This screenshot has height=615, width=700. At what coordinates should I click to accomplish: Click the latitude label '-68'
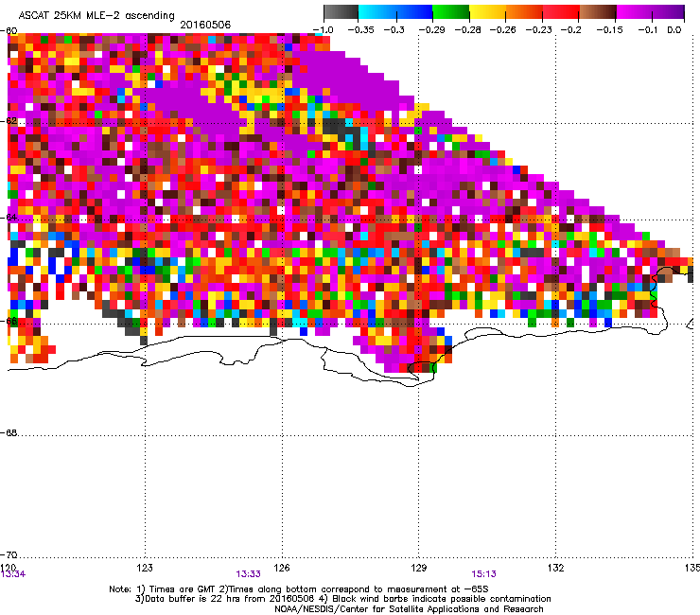(x=9, y=433)
